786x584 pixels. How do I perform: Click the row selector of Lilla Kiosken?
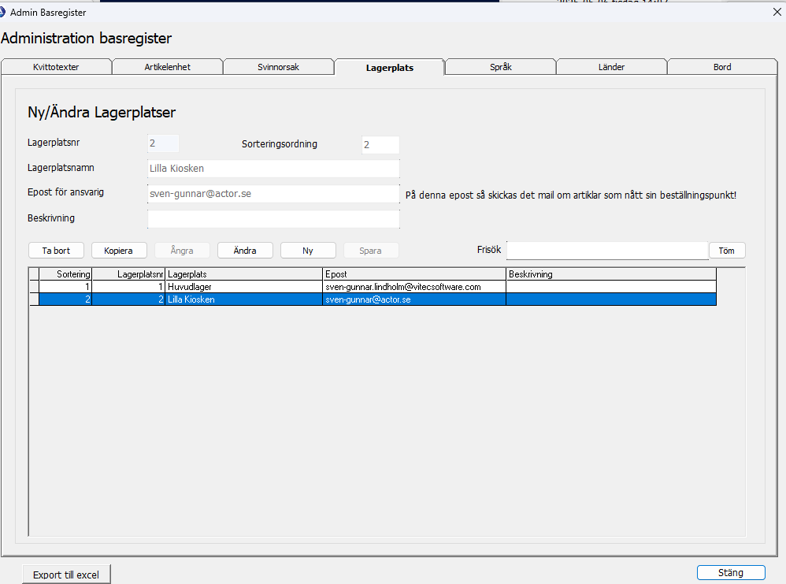(34, 299)
